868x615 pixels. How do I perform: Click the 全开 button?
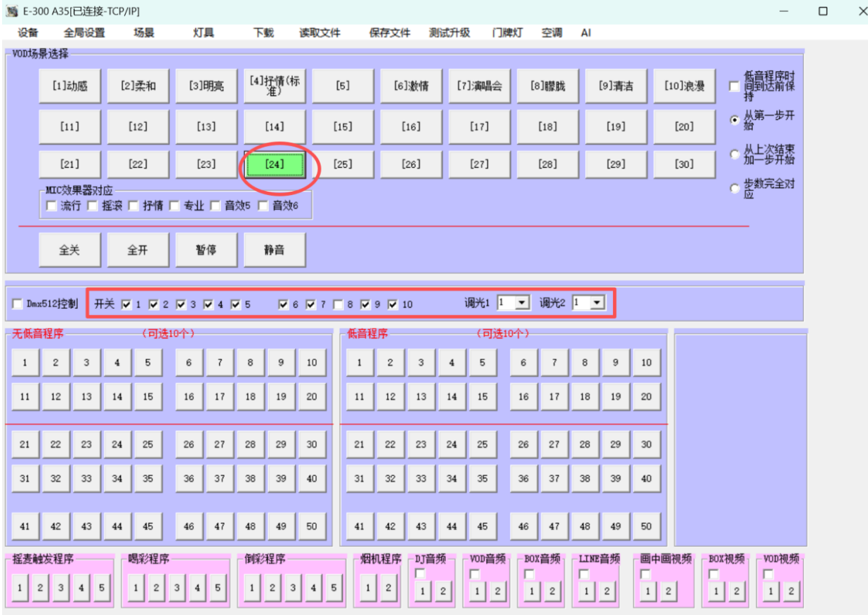138,250
